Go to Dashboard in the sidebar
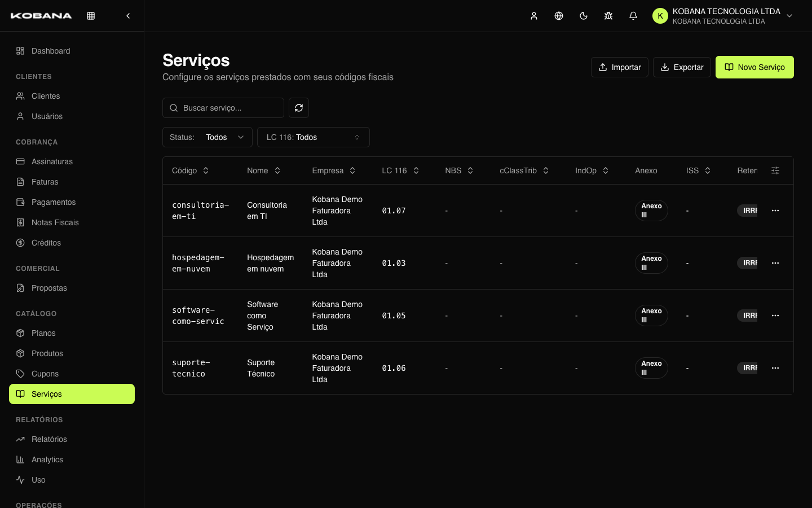The image size is (812, 508). pos(72,51)
